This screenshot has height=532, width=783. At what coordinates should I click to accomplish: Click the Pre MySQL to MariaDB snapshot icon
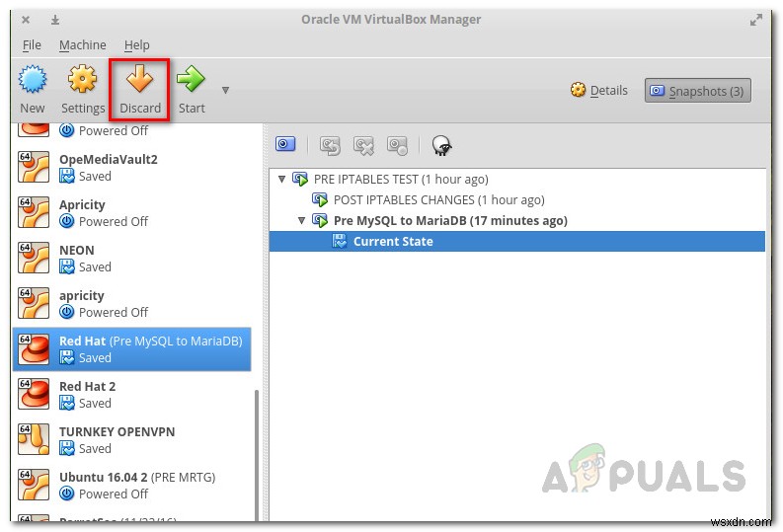point(320,220)
